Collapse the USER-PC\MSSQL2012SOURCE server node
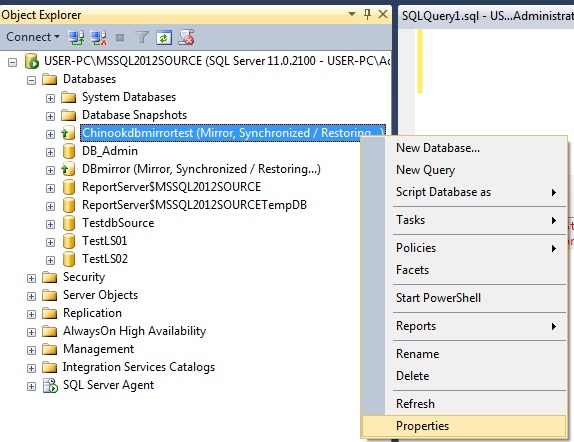574x442 pixels. tap(12, 62)
